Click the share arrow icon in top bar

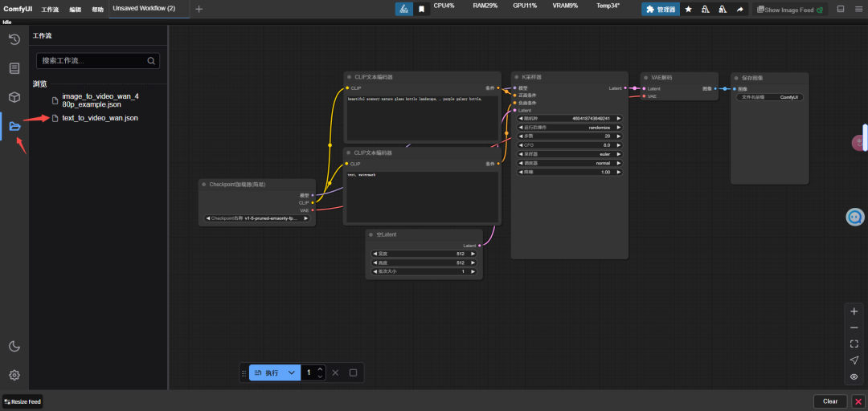(739, 9)
